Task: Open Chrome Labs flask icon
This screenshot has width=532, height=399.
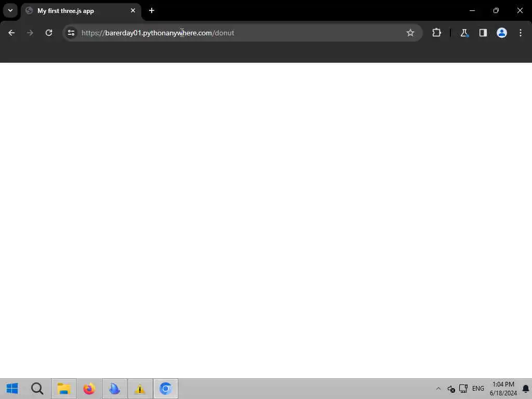Action: (x=464, y=33)
